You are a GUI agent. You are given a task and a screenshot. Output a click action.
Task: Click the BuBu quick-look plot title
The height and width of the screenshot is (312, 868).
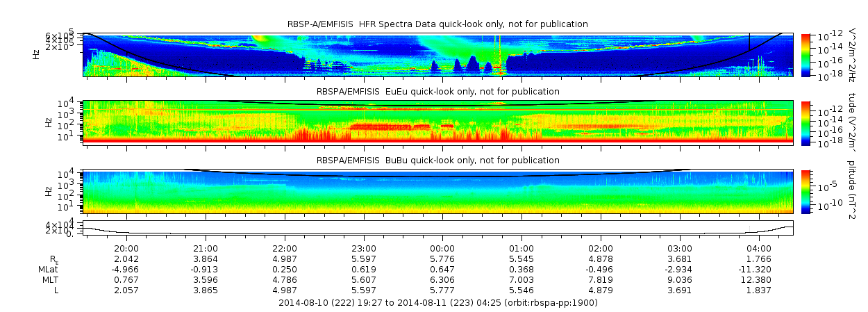pyautogui.click(x=437, y=160)
